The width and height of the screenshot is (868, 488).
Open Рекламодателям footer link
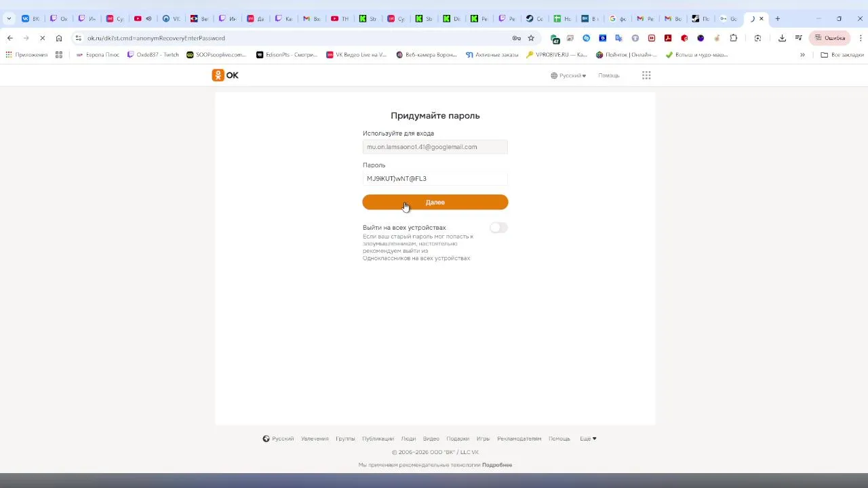519,439
